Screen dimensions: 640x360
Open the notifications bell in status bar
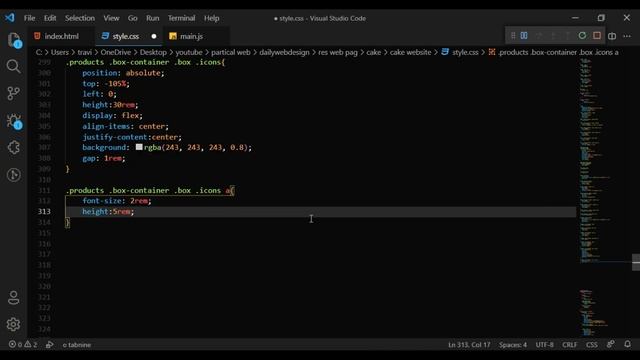click(x=627, y=344)
